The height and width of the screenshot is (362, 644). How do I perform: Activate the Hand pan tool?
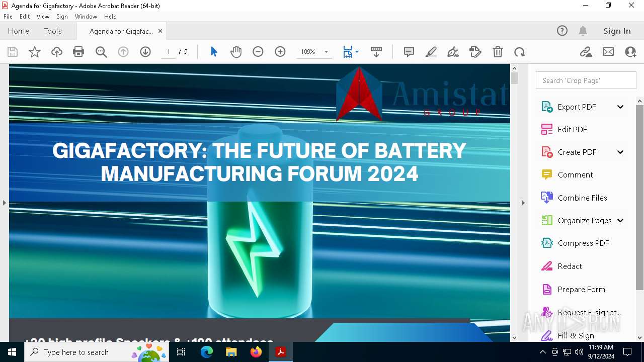pyautogui.click(x=236, y=52)
